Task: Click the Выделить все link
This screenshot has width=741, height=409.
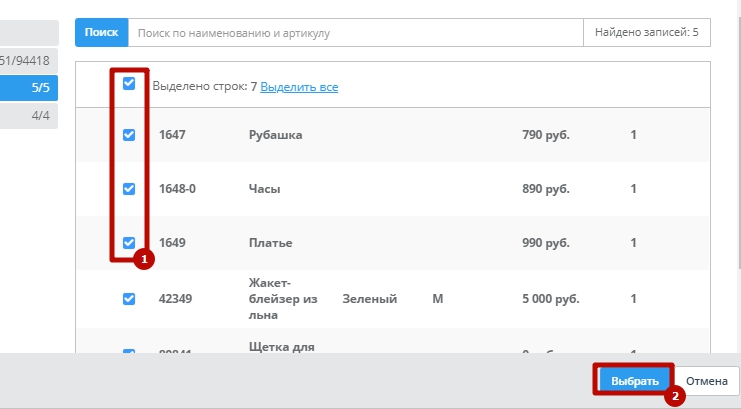Action: pos(299,87)
